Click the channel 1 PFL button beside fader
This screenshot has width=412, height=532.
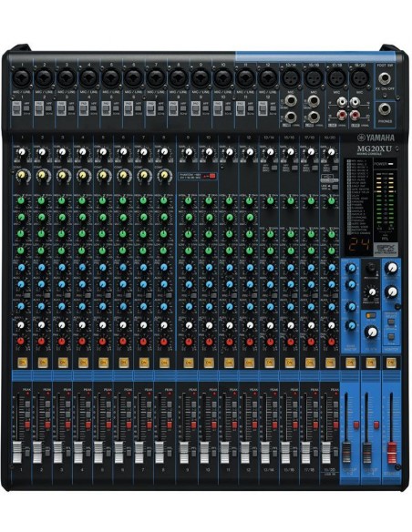point(27,452)
